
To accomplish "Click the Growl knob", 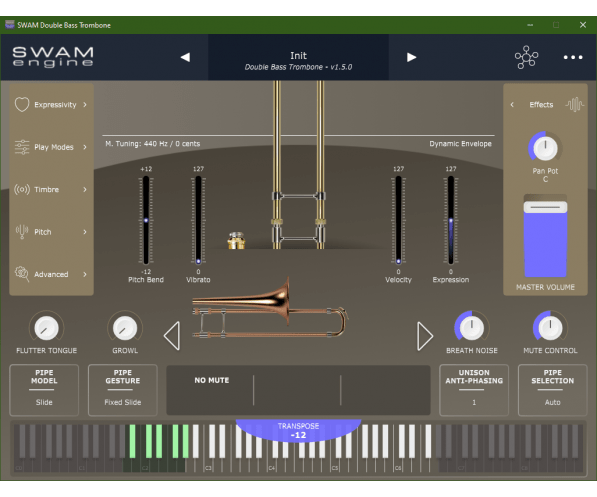I will pyautogui.click(x=125, y=328).
